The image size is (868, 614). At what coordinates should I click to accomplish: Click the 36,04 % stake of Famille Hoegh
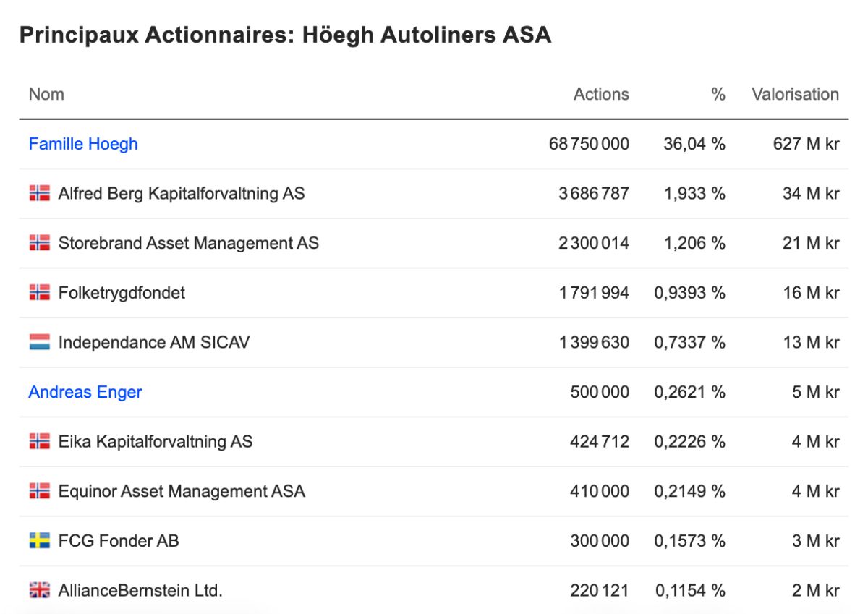coord(694,144)
